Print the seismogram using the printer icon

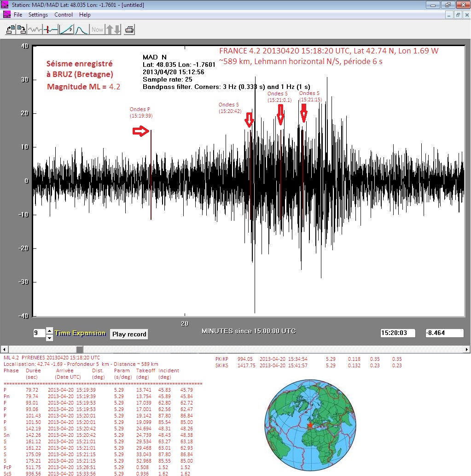(x=129, y=29)
